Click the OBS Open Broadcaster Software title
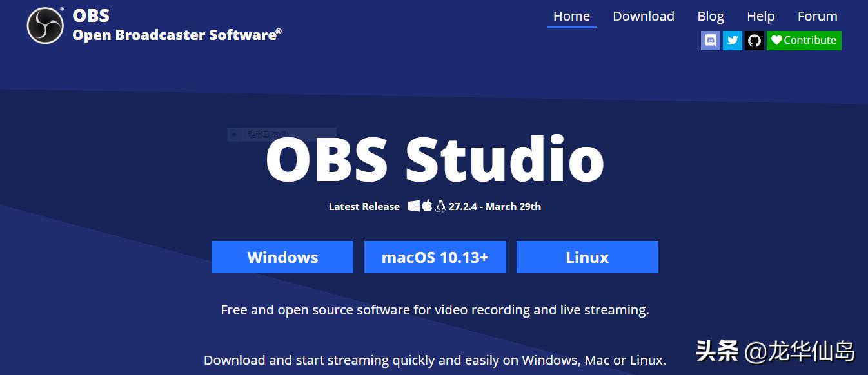This screenshot has width=868, height=375. (177, 25)
